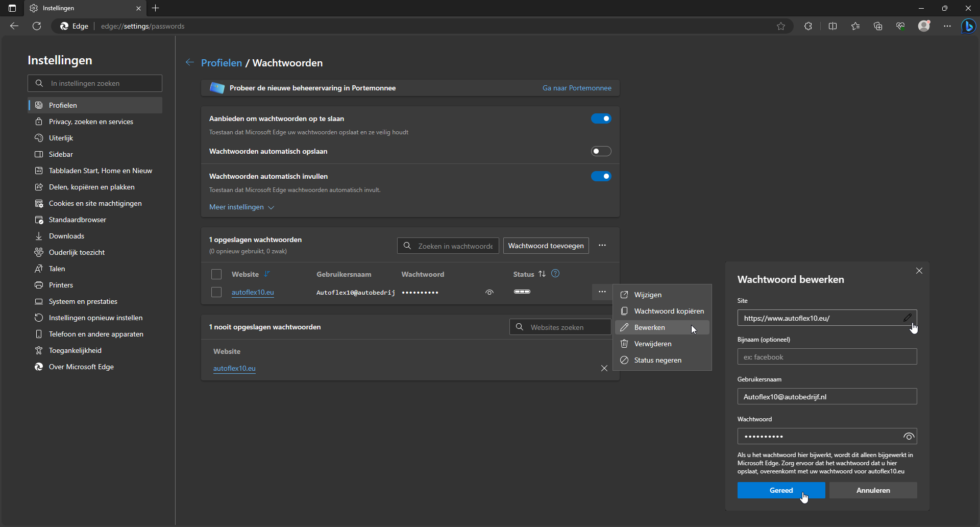This screenshot has width=980, height=527.
Task: Enable Wachtwoorden automatisch opslaan toggle
Action: 601,151
